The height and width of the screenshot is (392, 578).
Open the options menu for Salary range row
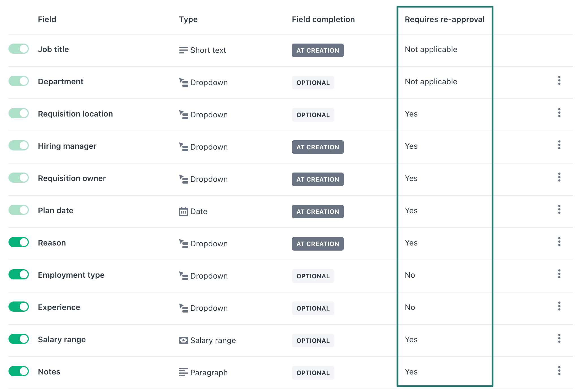(x=560, y=338)
